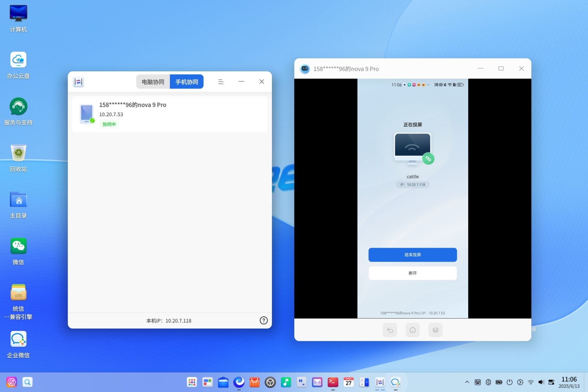Tap the Home icon in the phone mirror window

[x=413, y=330]
